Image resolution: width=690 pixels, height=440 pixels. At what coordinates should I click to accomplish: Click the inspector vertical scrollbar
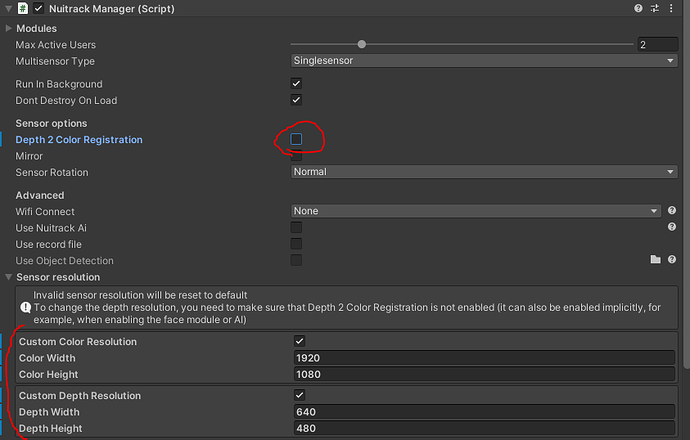point(687,185)
